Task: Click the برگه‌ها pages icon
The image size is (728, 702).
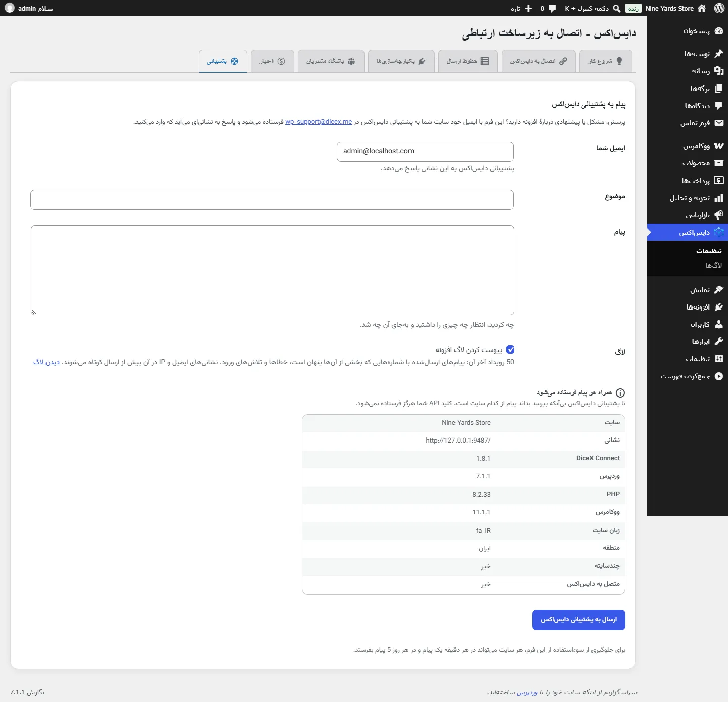Action: (719, 89)
